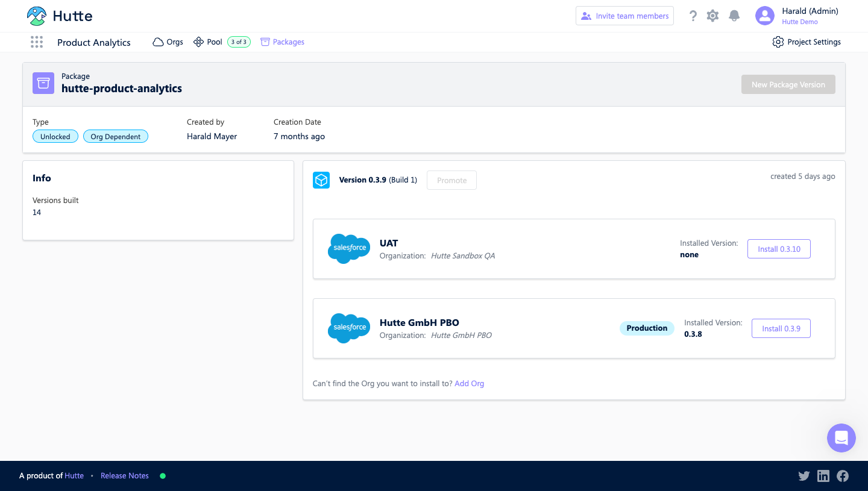Image resolution: width=868 pixels, height=491 pixels.
Task: Open Hutte's LinkedIn page
Action: point(823,476)
